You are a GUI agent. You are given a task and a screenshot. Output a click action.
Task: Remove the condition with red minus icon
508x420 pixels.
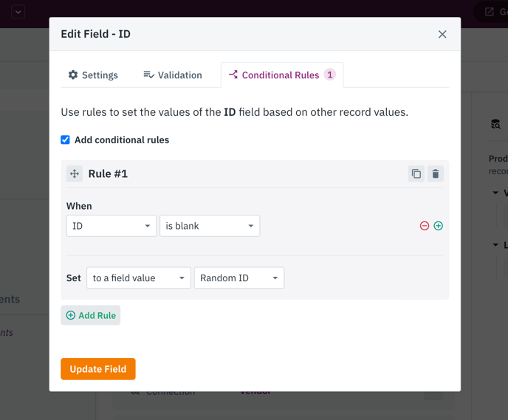coord(425,226)
